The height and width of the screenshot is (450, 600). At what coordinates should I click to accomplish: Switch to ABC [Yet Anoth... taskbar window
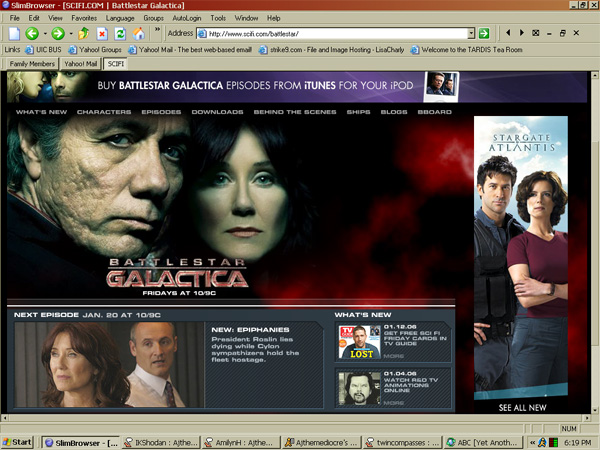pos(482,443)
